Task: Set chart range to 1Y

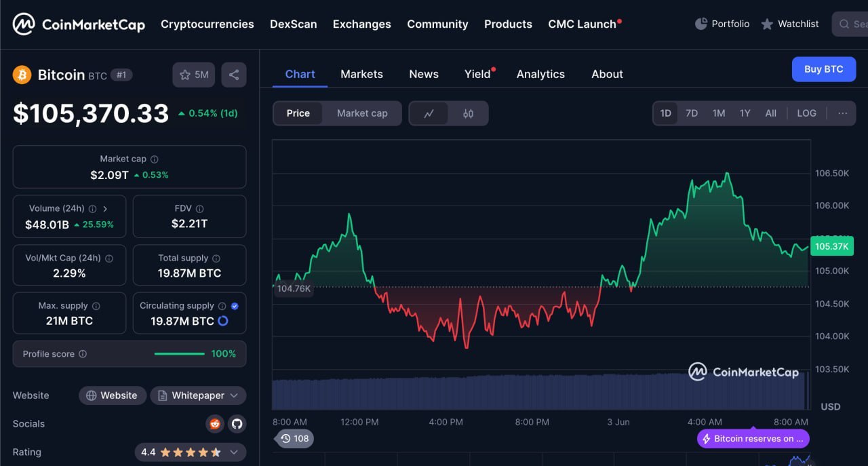Action: click(745, 113)
